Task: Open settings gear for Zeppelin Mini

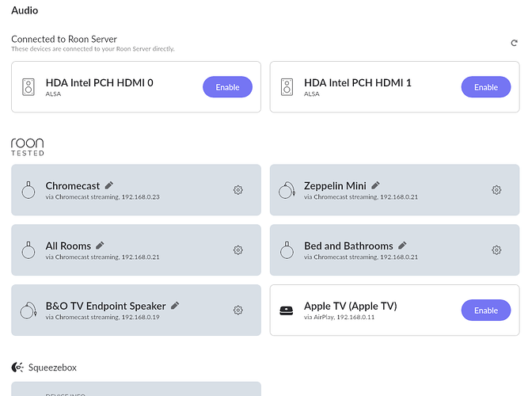Action: click(x=496, y=190)
